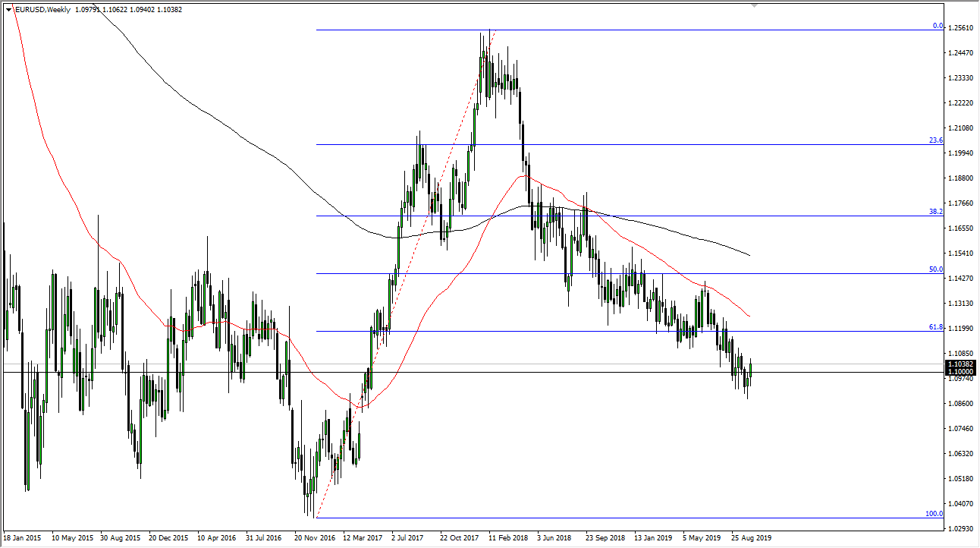
Task: Click the 100.0 Fibonacci level label
Action: pyautogui.click(x=934, y=514)
